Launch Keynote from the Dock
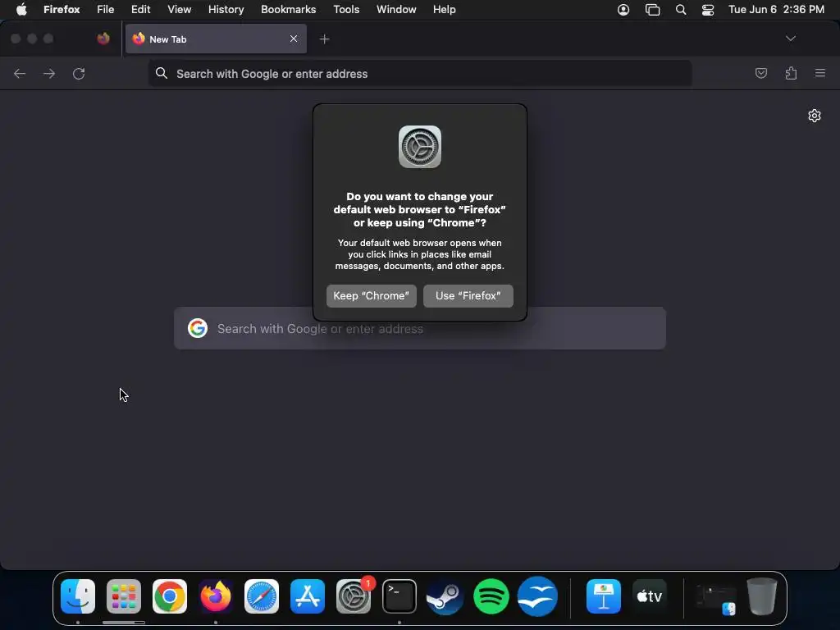The height and width of the screenshot is (630, 840). pyautogui.click(x=604, y=596)
